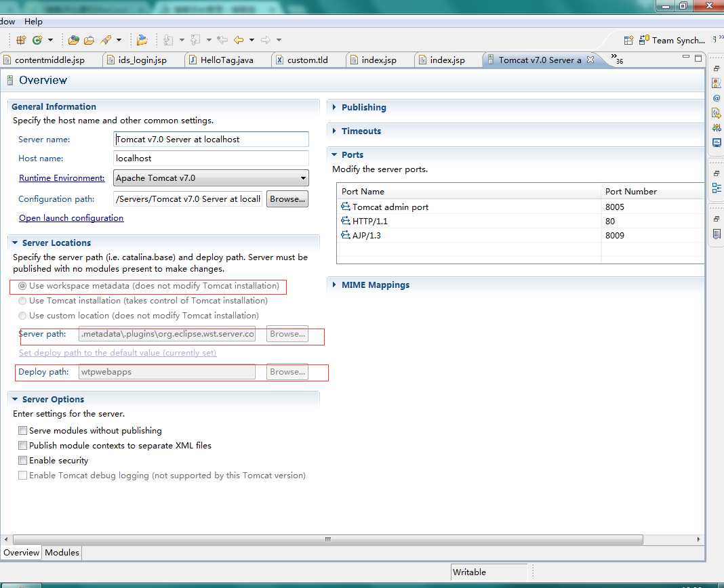724x588 pixels.
Task: Click the yellow Back navigation arrow
Action: [239, 40]
